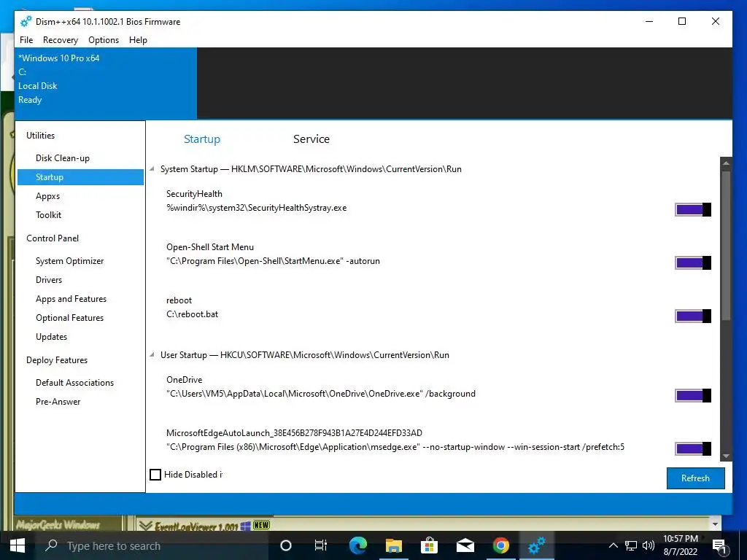Click the Open-Shell StartMenu.exe path text

click(273, 262)
